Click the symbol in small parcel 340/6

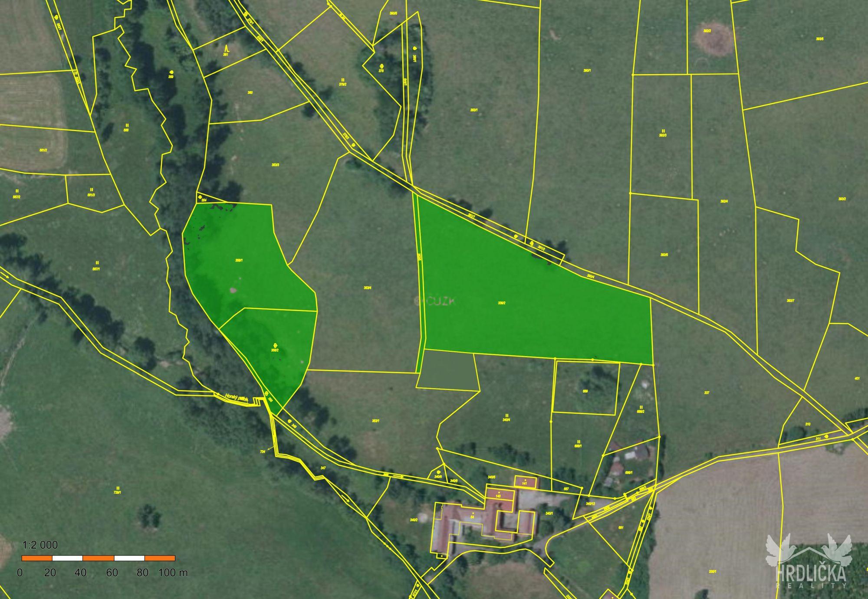click(439, 472)
